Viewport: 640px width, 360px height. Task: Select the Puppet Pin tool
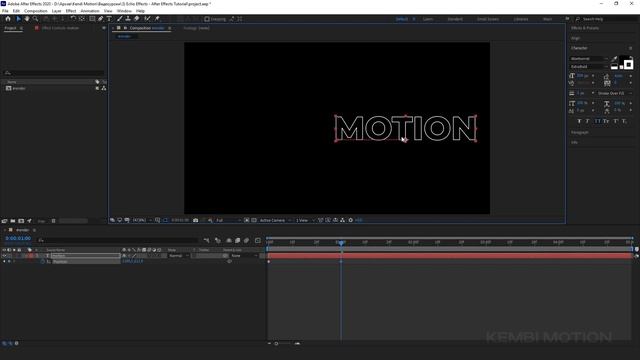[x=157, y=19]
